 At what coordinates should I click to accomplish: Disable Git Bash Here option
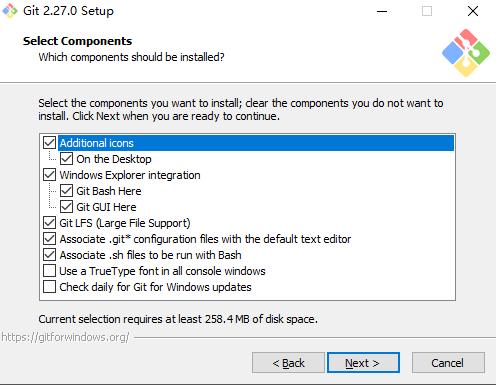66,191
